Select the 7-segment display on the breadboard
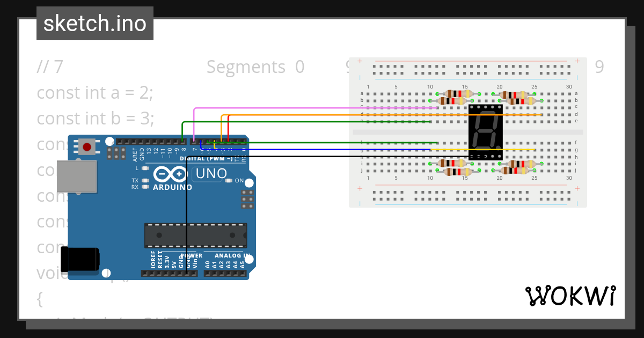Image resolution: width=644 pixels, height=338 pixels. [485, 130]
